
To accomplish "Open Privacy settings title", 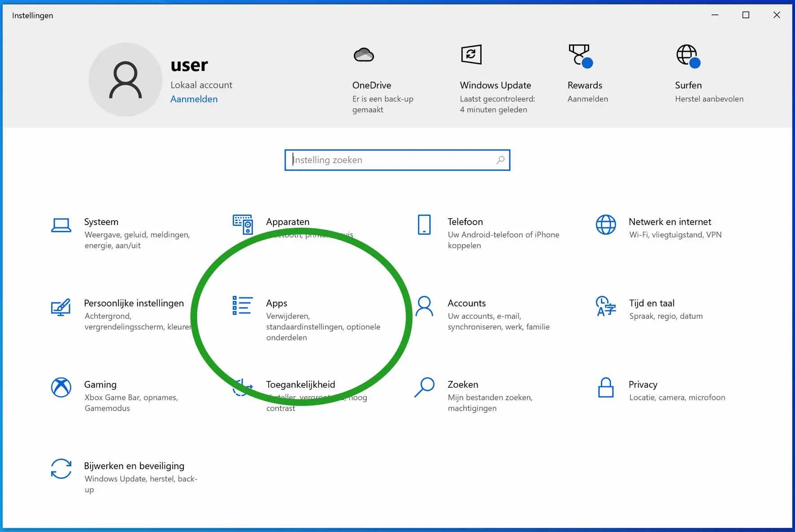I will coord(643,385).
